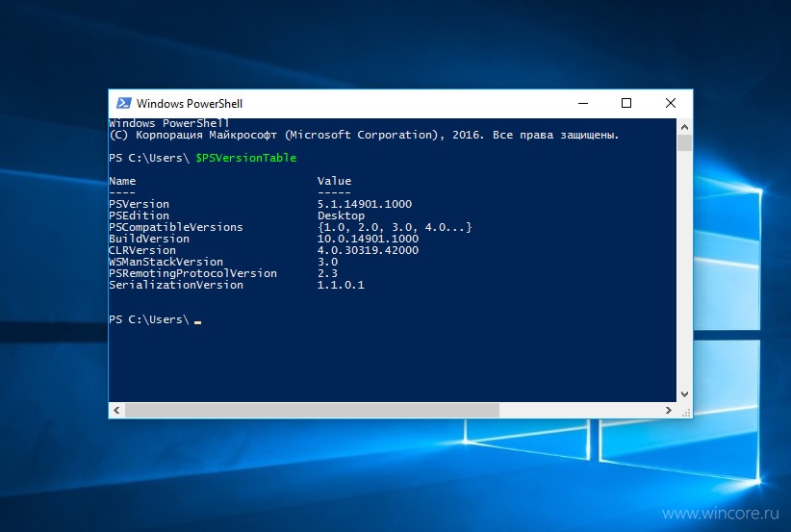Screen dimensions: 791x532
Task: Click the PSRemotingProtocolVersion value 2.3
Action: pyautogui.click(x=327, y=274)
